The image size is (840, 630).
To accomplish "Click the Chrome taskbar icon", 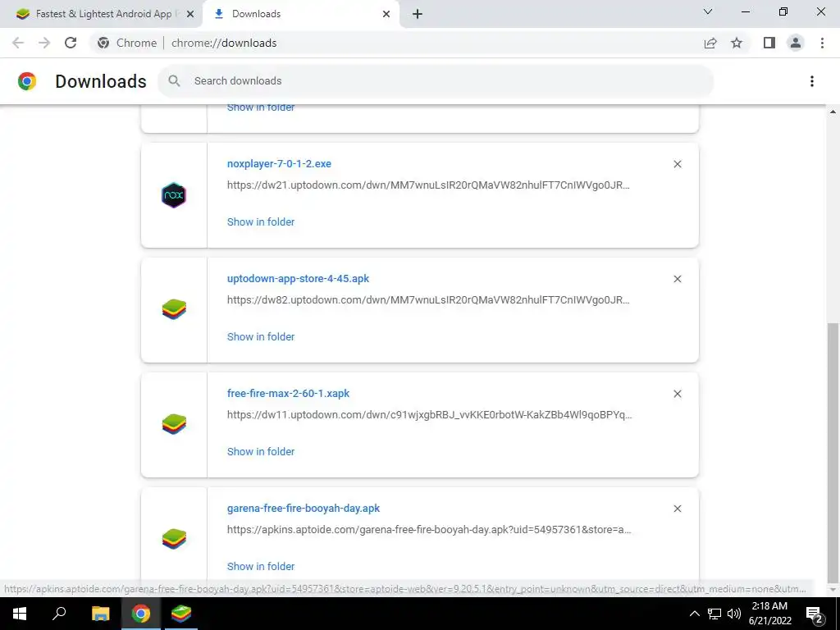I will [x=141, y=614].
